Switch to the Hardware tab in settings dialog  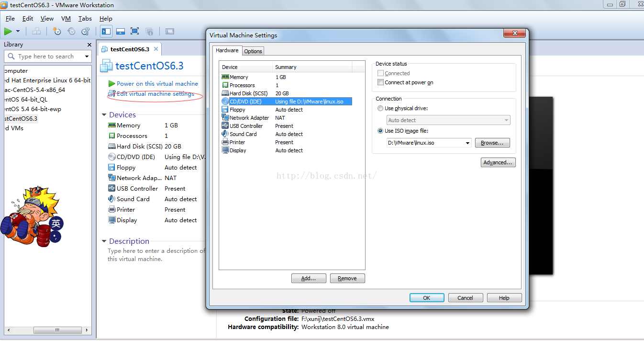point(227,50)
